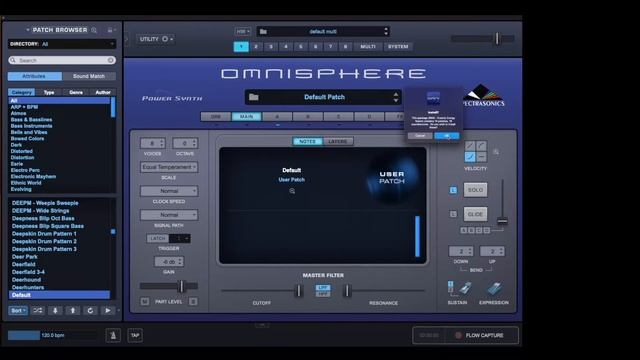Step down to the next patch
Viewport: 640px width, 360px height.
click(55, 311)
